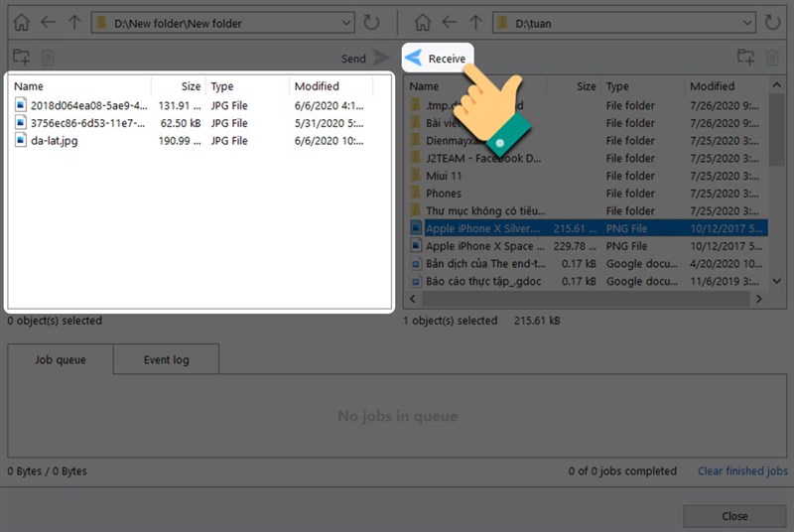Go up one folder in left pane
The height and width of the screenshot is (532, 794).
pos(74,22)
